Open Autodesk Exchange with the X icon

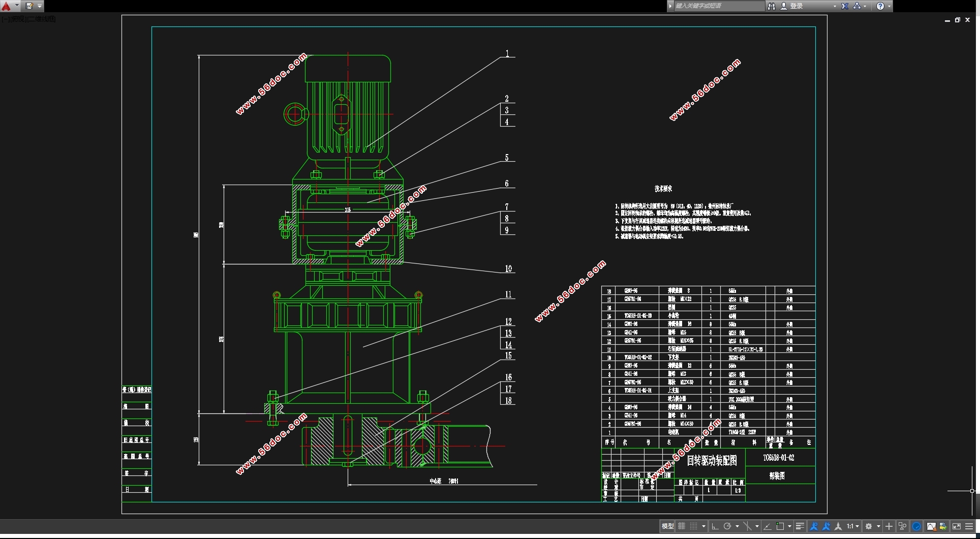(x=844, y=6)
